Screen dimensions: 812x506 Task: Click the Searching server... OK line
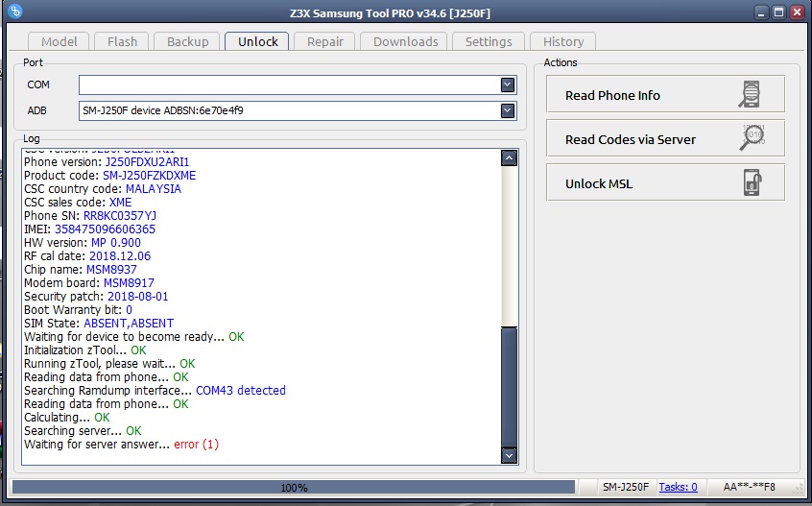(x=83, y=431)
